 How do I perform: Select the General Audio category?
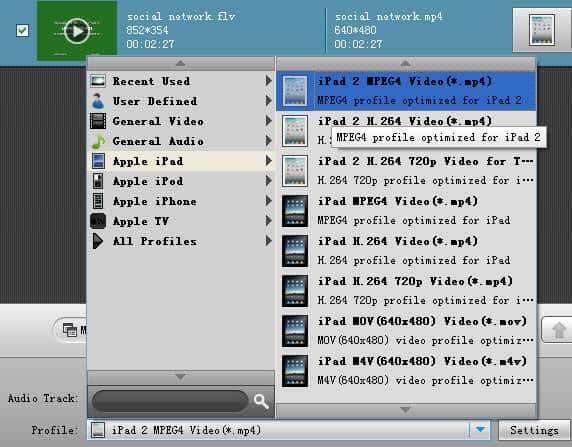point(181,141)
